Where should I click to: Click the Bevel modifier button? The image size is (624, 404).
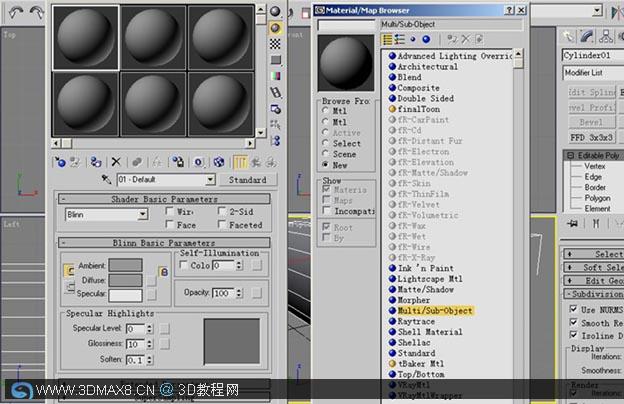(x=591, y=122)
